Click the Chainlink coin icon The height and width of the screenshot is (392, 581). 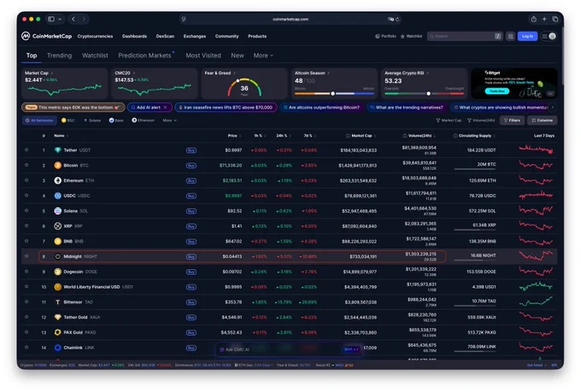57,348
